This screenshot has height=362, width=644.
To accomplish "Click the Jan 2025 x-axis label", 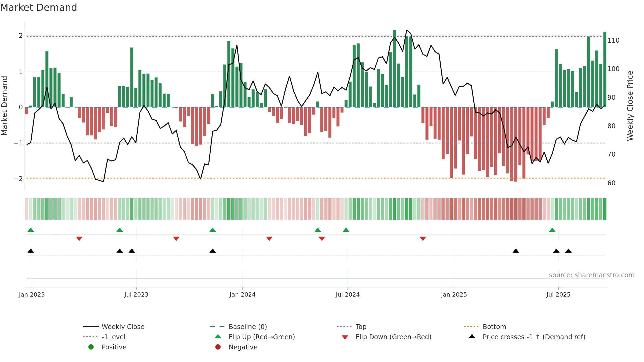I will [x=454, y=294].
